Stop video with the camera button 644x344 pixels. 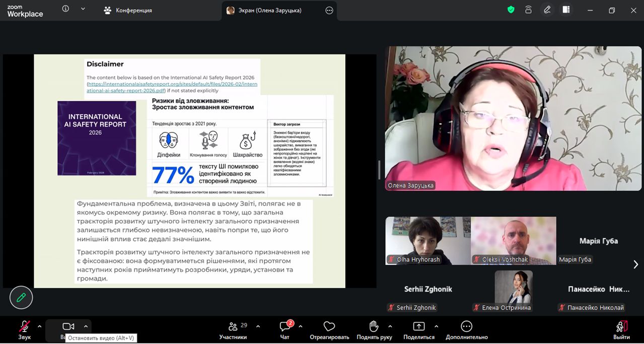pyautogui.click(x=68, y=327)
